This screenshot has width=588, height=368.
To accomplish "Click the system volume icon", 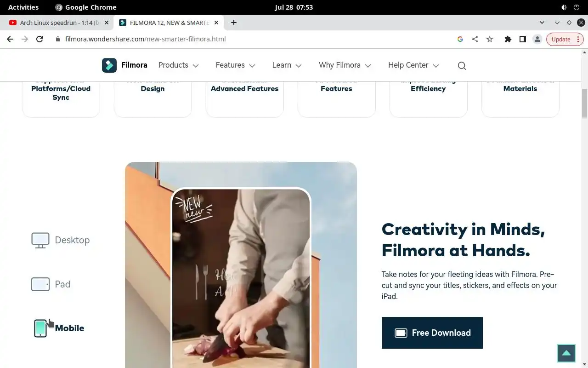I will point(564,7).
